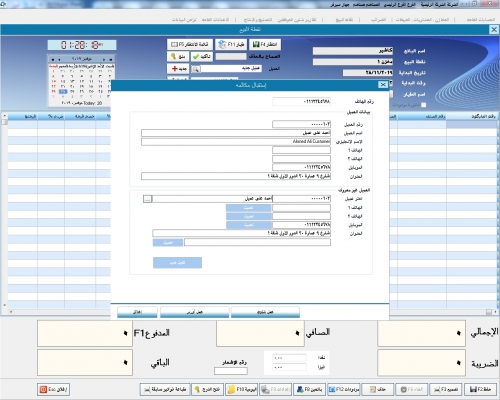
Task: Click the customer number field in customer data
Action: 301,124
